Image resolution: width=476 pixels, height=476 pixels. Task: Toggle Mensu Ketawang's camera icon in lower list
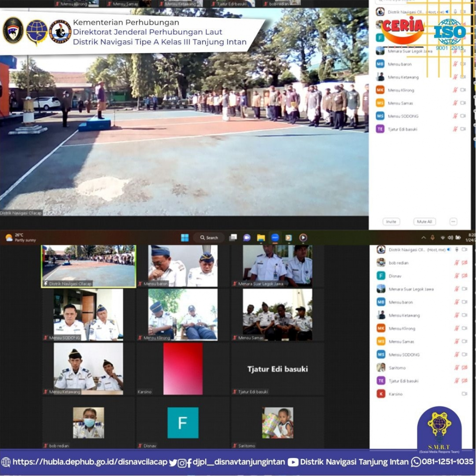465,315
